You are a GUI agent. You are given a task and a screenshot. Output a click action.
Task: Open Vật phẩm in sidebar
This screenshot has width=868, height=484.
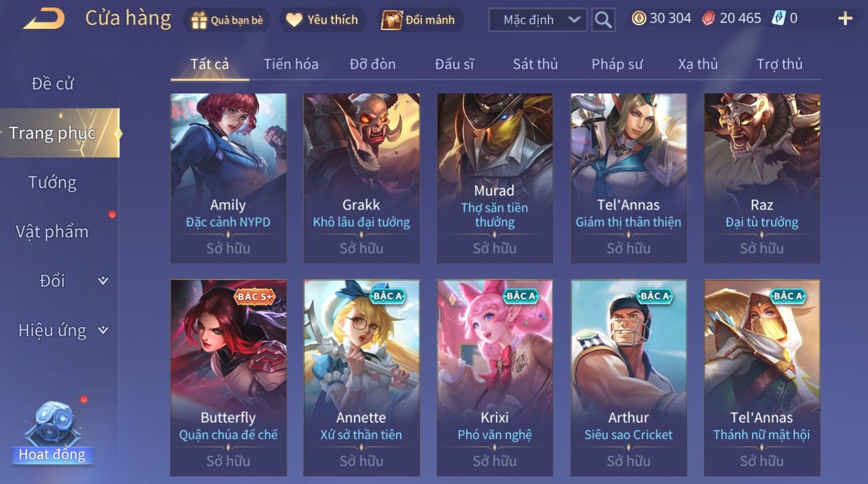point(52,232)
